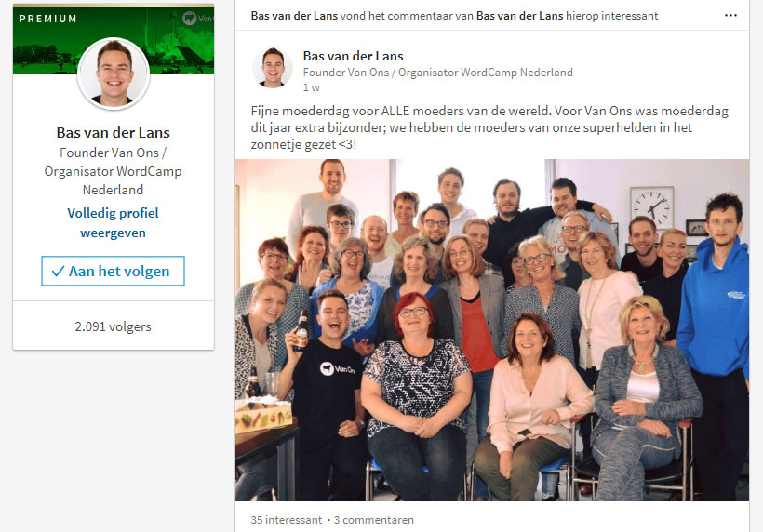Click the bold commenter name before hierop
Viewport: 763px width, 532px height.
click(x=519, y=16)
